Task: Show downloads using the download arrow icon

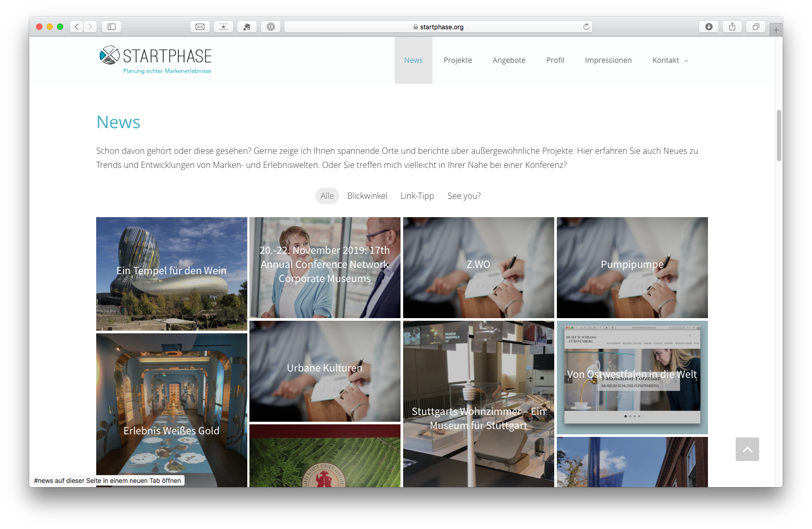Action: (x=708, y=27)
